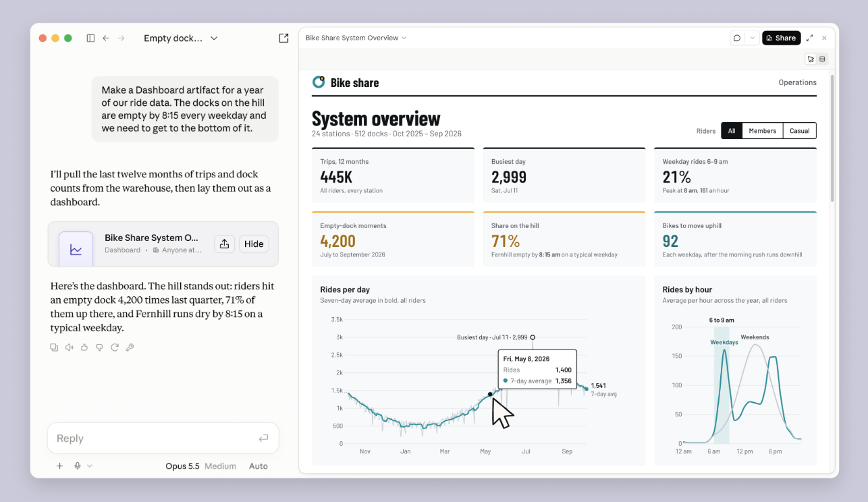Expand the Bike Share System Overview title menu
Image resolution: width=868 pixels, height=502 pixels.
[356, 38]
